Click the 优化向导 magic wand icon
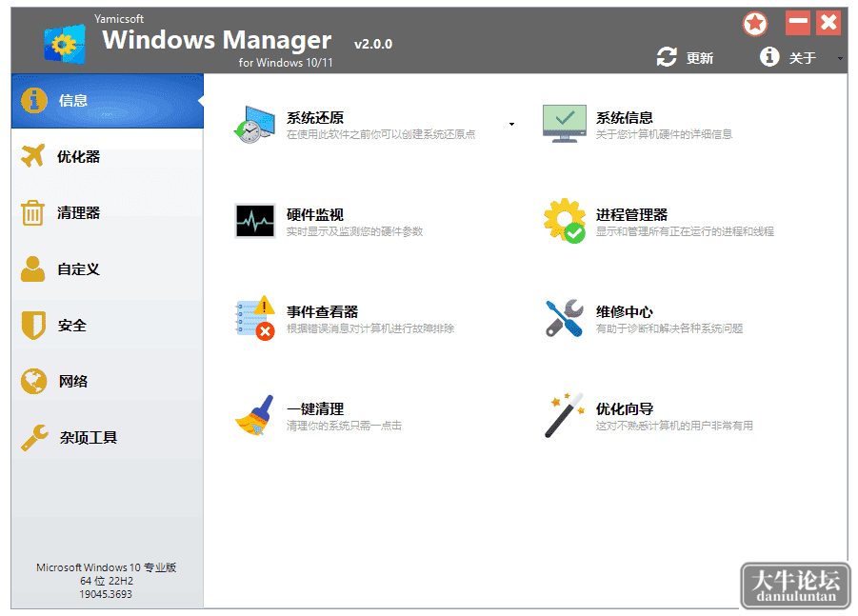This screenshot has height=616, width=858. pyautogui.click(x=564, y=415)
